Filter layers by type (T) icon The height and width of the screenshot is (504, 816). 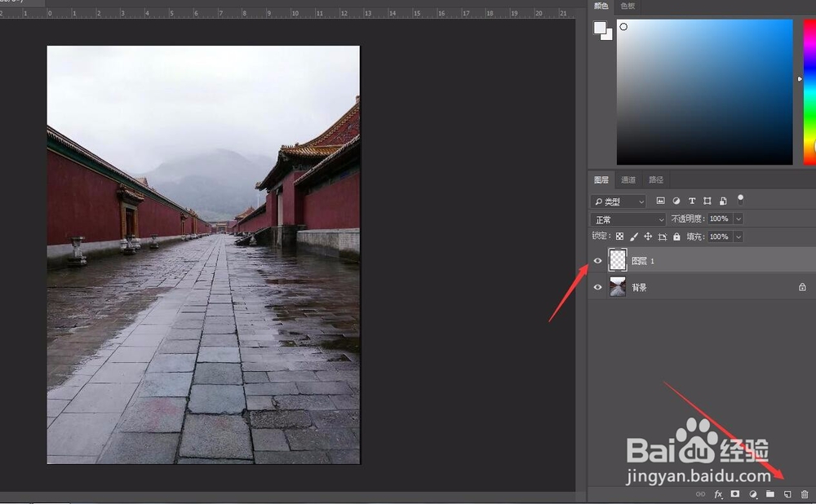click(692, 201)
